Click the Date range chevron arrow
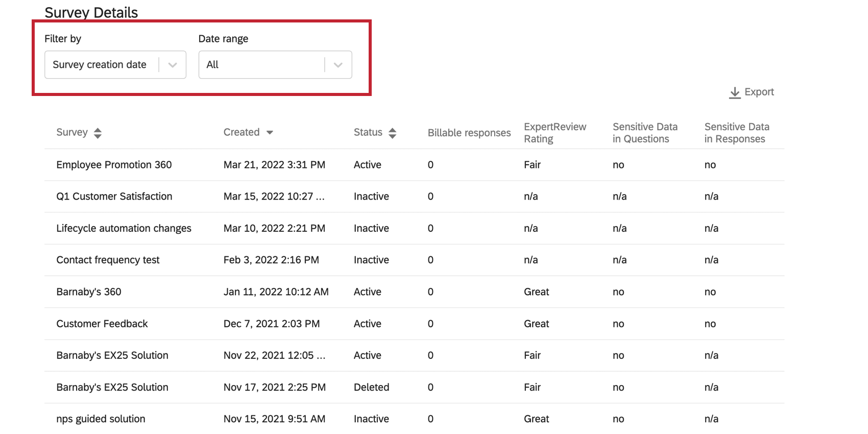Image resolution: width=868 pixels, height=434 pixels. [337, 65]
